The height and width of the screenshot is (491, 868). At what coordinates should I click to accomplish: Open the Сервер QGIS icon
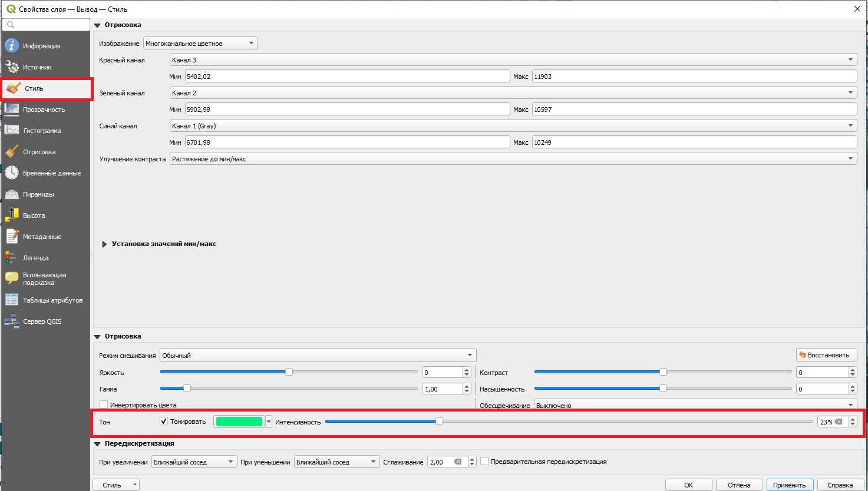(12, 321)
